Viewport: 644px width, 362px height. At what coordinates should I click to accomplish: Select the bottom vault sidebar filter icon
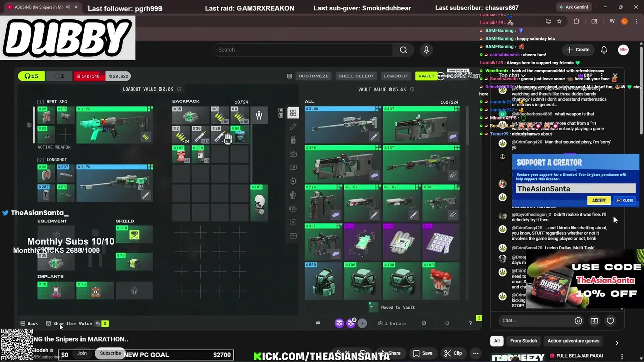pyautogui.click(x=293, y=236)
